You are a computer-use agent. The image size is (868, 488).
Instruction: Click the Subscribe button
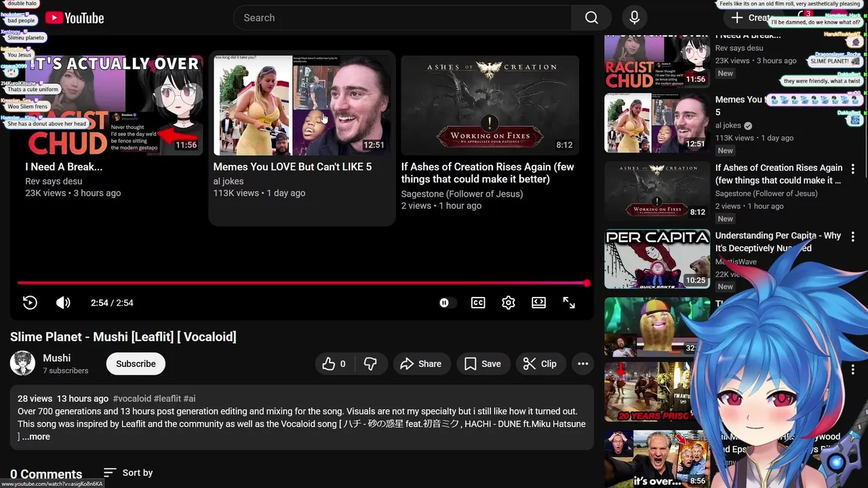pyautogui.click(x=136, y=364)
